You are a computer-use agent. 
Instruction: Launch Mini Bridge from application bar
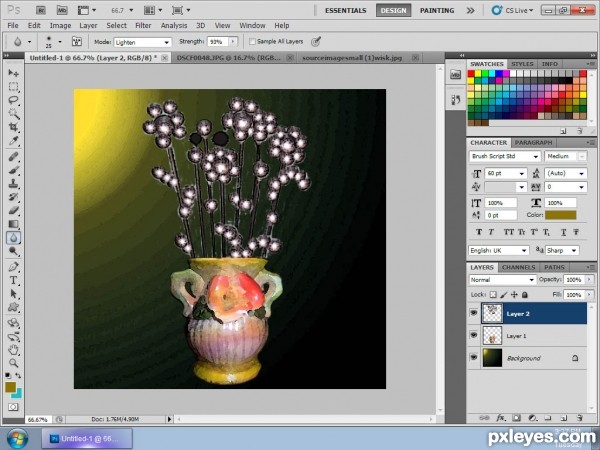62,10
